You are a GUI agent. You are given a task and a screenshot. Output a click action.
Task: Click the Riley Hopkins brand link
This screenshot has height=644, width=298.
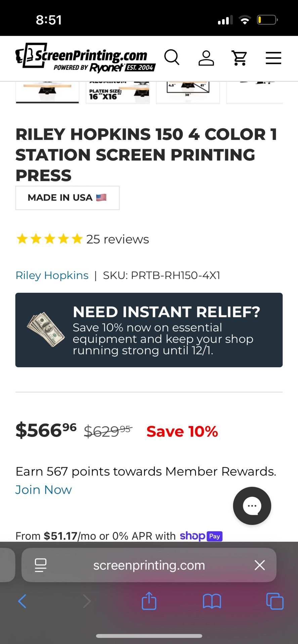click(x=52, y=275)
